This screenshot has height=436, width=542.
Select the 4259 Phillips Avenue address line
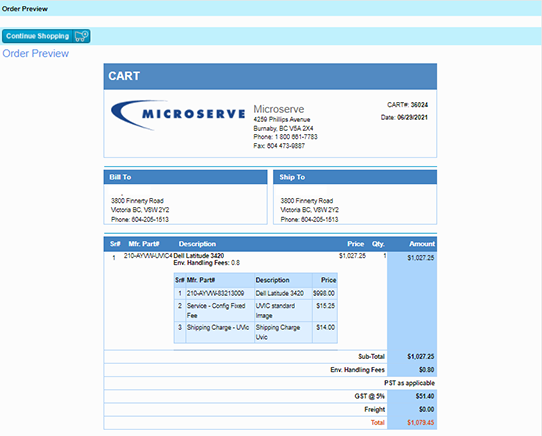[x=282, y=119]
